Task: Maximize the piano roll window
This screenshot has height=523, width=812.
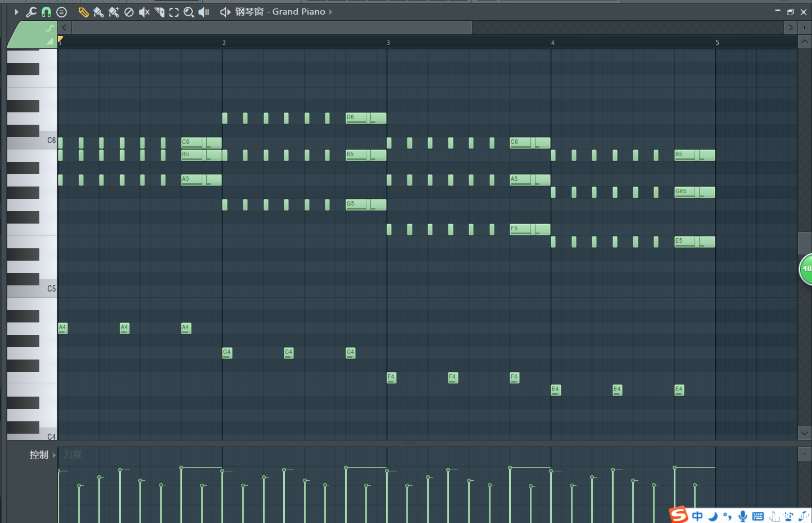Action: pos(791,12)
